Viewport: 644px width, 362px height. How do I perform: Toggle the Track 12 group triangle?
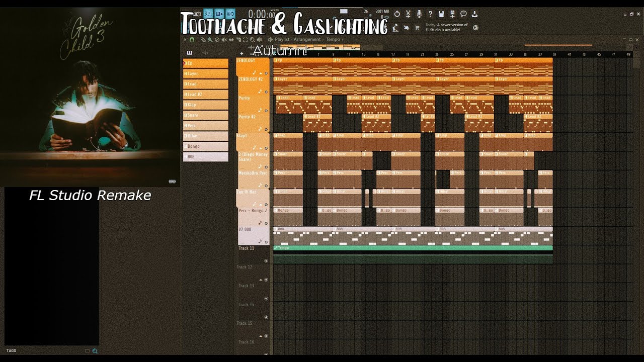261,280
